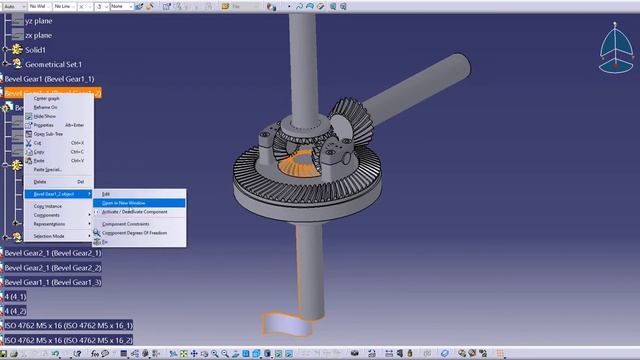This screenshot has height=360, width=640.
Task: Click Bevel Gear1_2 object menu entry
Action: (x=58, y=194)
